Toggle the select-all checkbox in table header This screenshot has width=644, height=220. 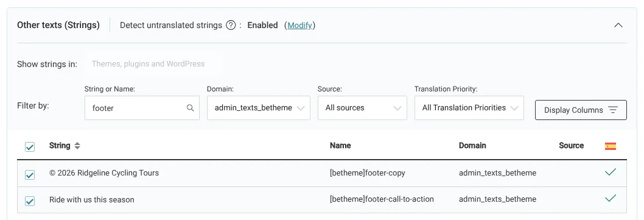click(30, 147)
